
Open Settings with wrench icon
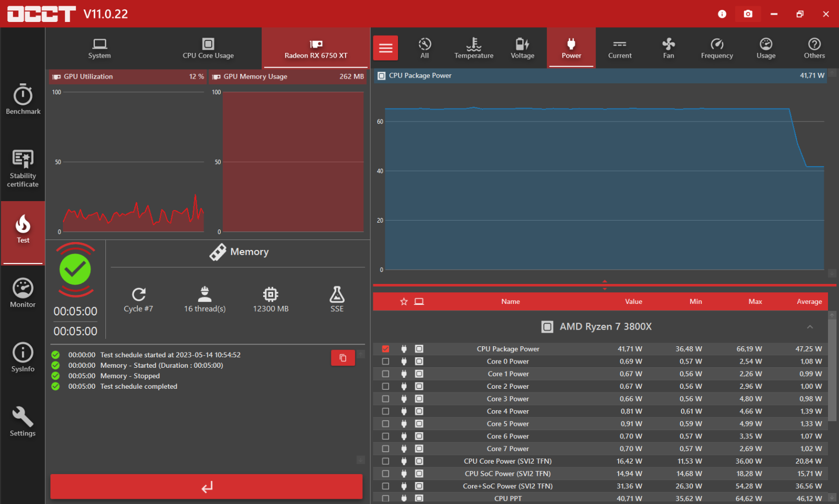(x=23, y=422)
